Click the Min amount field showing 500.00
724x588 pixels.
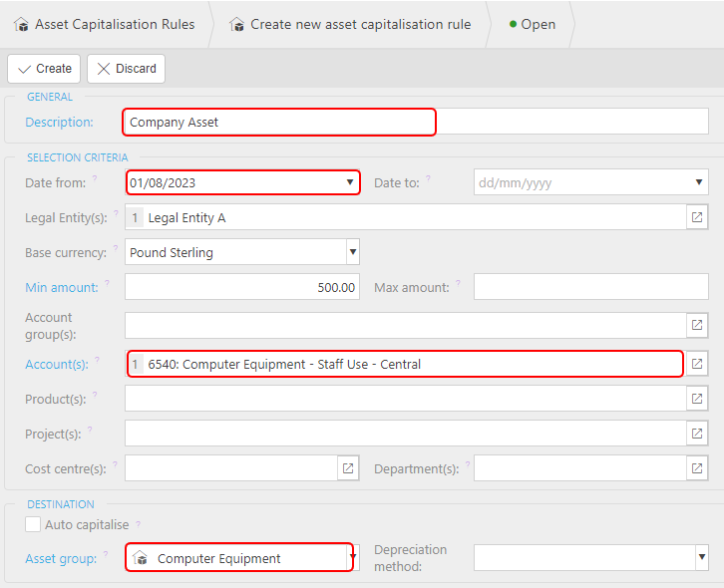point(242,287)
